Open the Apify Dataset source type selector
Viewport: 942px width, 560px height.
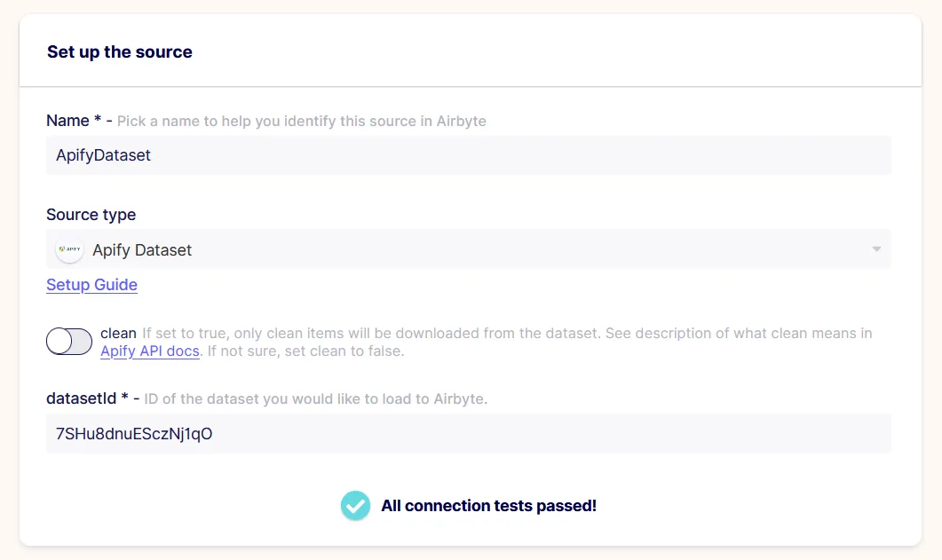469,249
